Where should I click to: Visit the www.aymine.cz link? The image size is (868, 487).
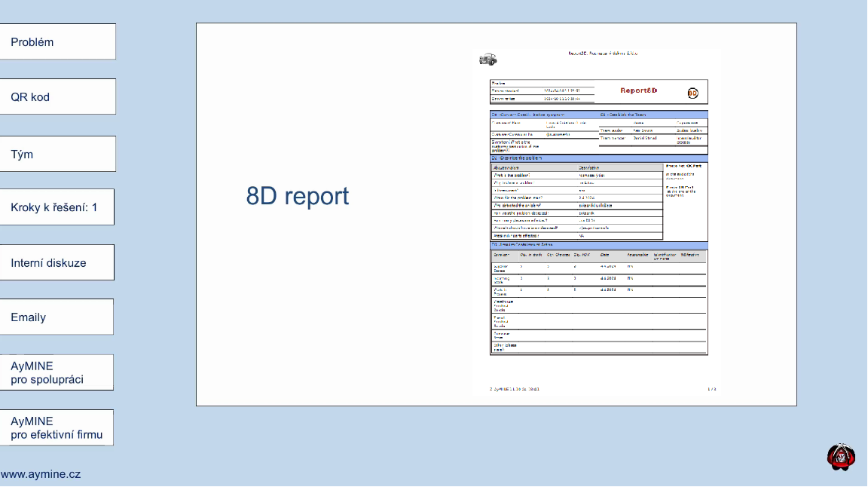(41, 475)
